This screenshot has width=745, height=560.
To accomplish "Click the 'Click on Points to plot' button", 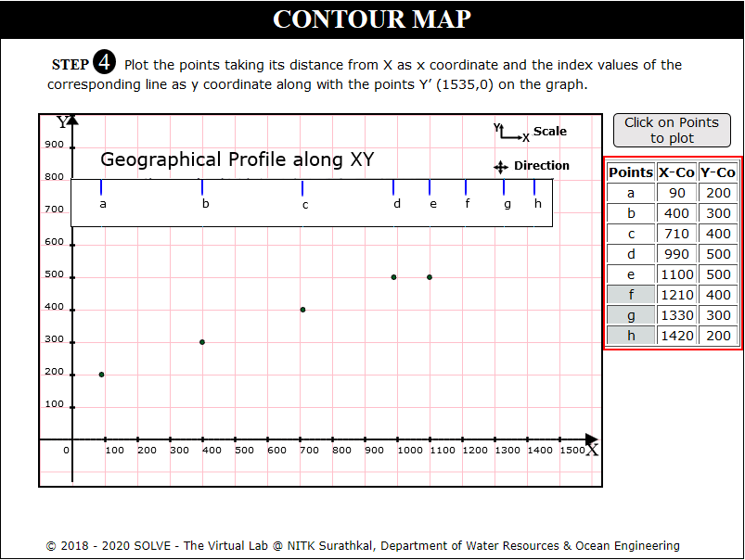I will 671,130.
